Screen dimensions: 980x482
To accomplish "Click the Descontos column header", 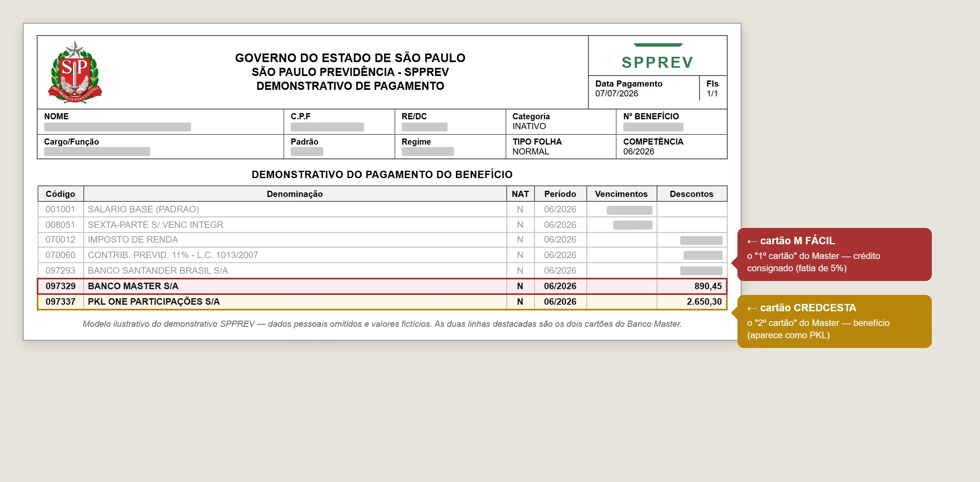I will click(x=691, y=194).
